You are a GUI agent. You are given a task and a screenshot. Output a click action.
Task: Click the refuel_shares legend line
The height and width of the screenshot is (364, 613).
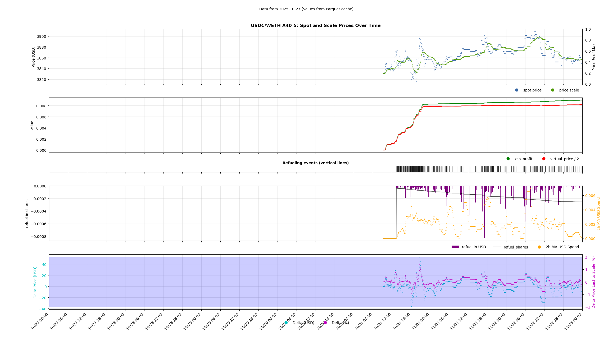point(497,247)
